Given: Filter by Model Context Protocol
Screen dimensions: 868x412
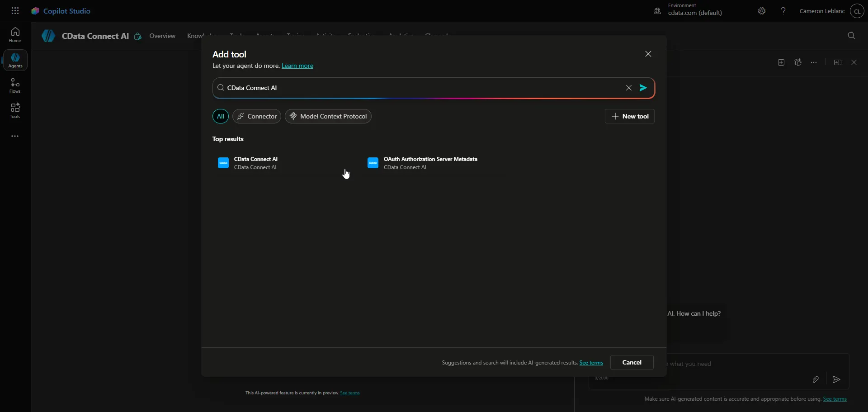Looking at the screenshot, I should click(328, 116).
